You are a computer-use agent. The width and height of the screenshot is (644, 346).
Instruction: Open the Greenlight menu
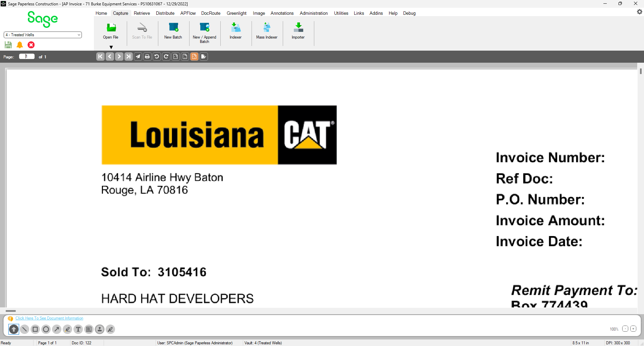click(236, 13)
